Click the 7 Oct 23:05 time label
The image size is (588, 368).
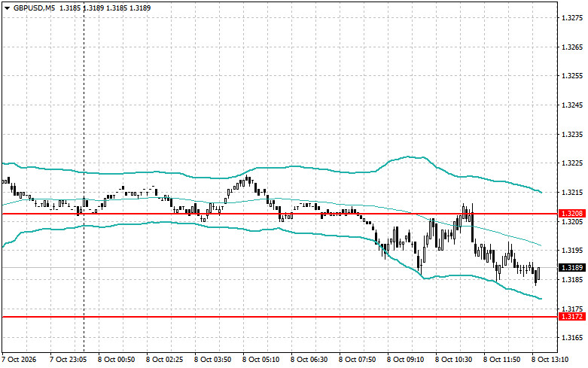69,360
